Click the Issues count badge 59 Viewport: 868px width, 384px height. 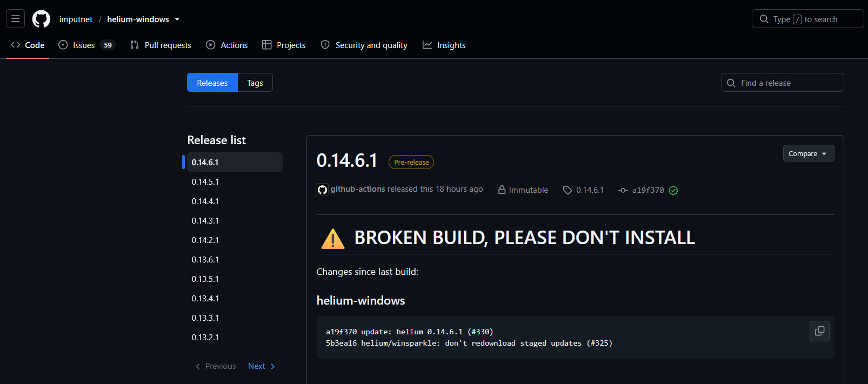pyautogui.click(x=108, y=45)
